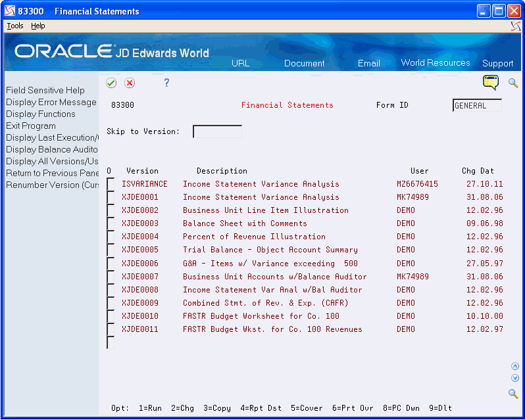This screenshot has height=420, width=525.
Task: Click Display All Versions/Users link
Action: (52, 161)
